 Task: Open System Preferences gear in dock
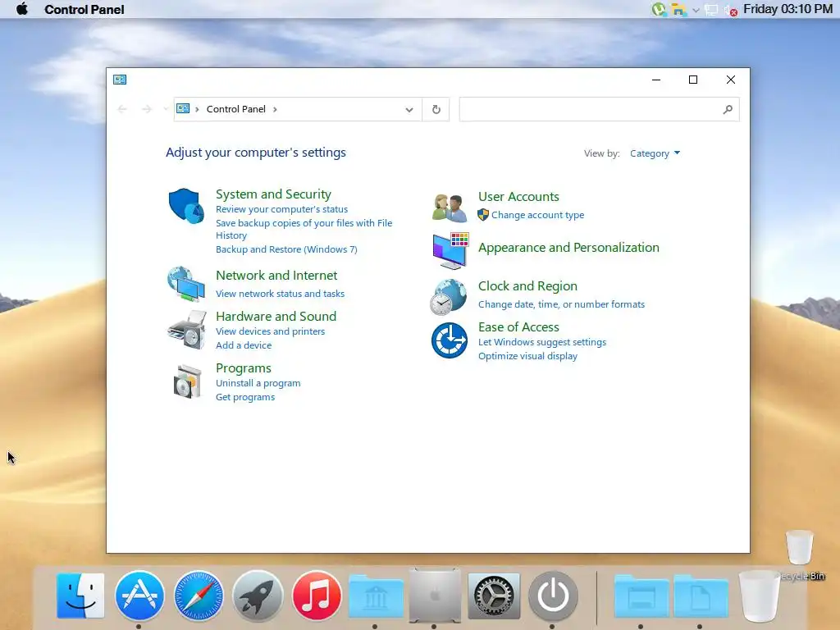pos(494,596)
